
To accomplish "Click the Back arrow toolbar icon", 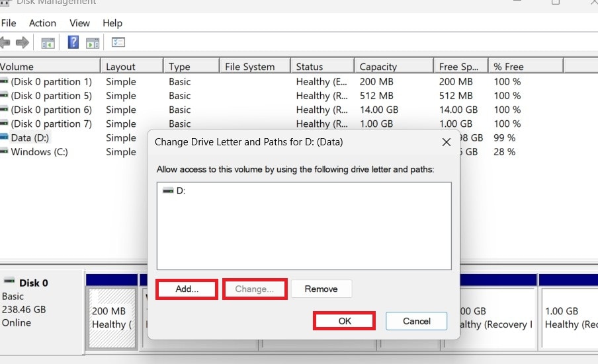I will pos(5,42).
